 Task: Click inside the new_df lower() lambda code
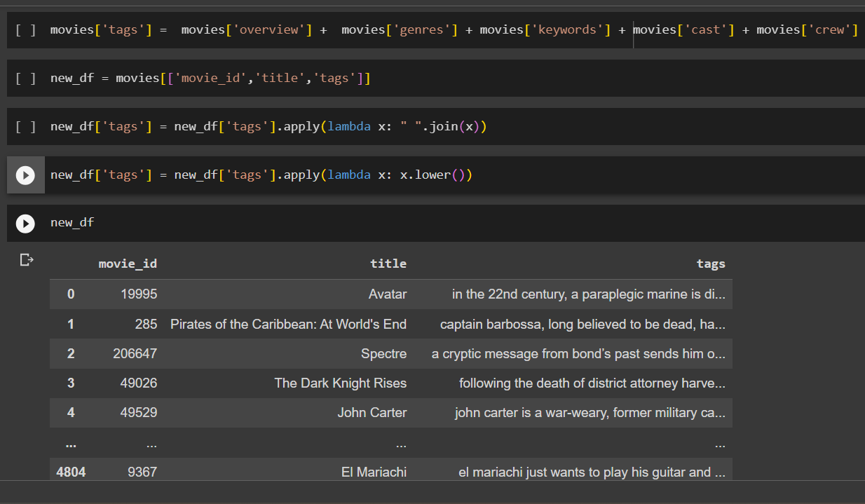(259, 174)
